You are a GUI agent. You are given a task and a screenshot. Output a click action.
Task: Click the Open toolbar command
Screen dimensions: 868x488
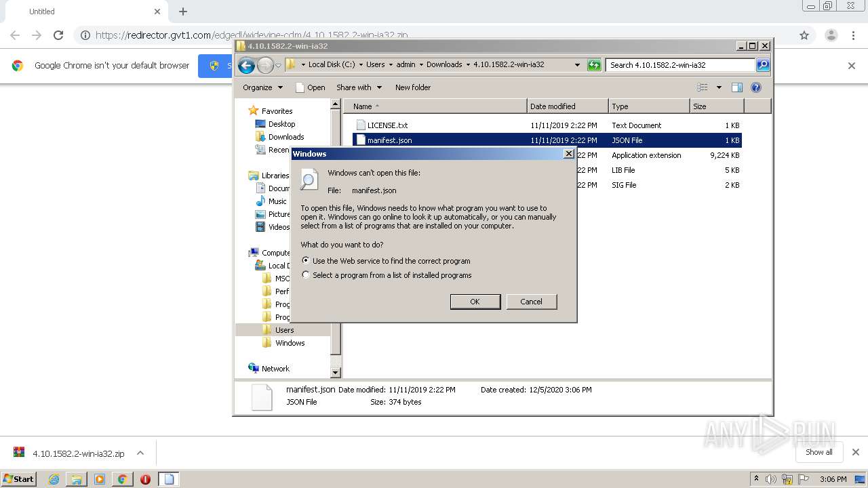click(311, 87)
